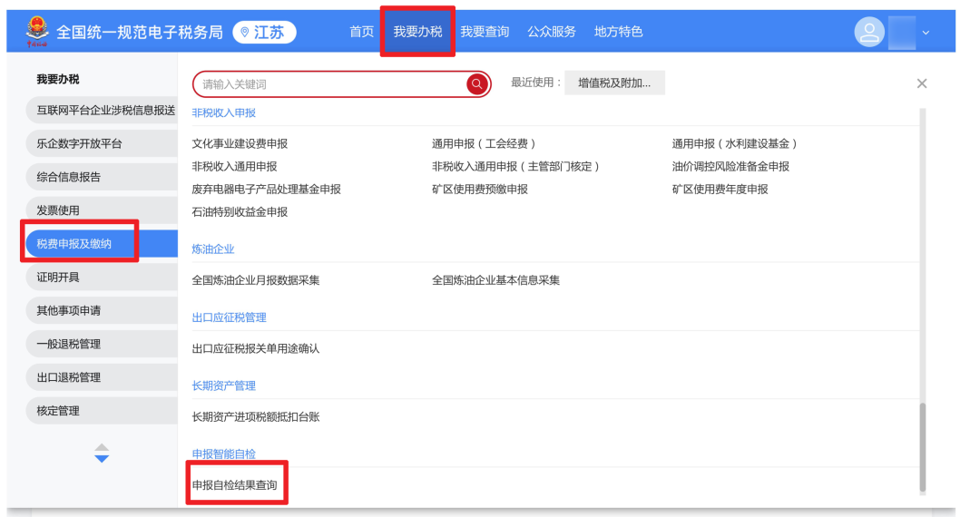Click the sidebar up arrow

(x=102, y=447)
